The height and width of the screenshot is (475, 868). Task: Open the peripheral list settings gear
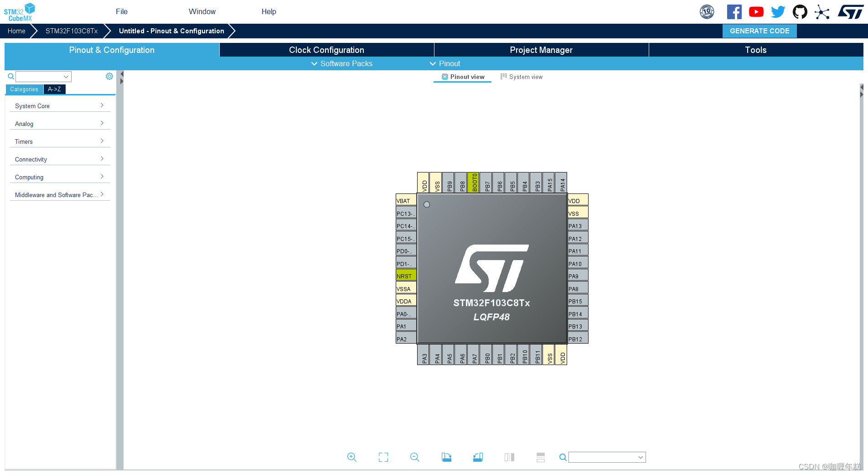point(109,76)
